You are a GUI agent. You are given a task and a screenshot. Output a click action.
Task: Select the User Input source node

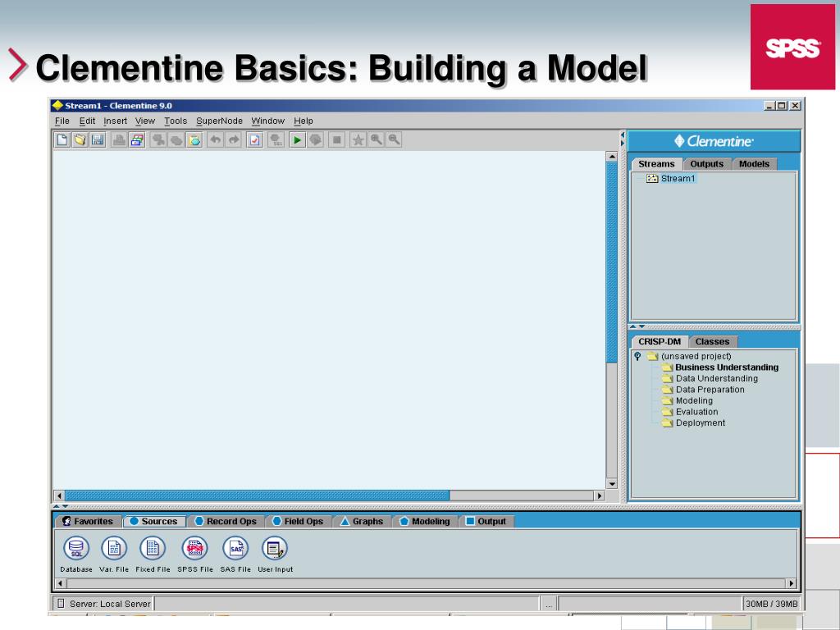275,548
